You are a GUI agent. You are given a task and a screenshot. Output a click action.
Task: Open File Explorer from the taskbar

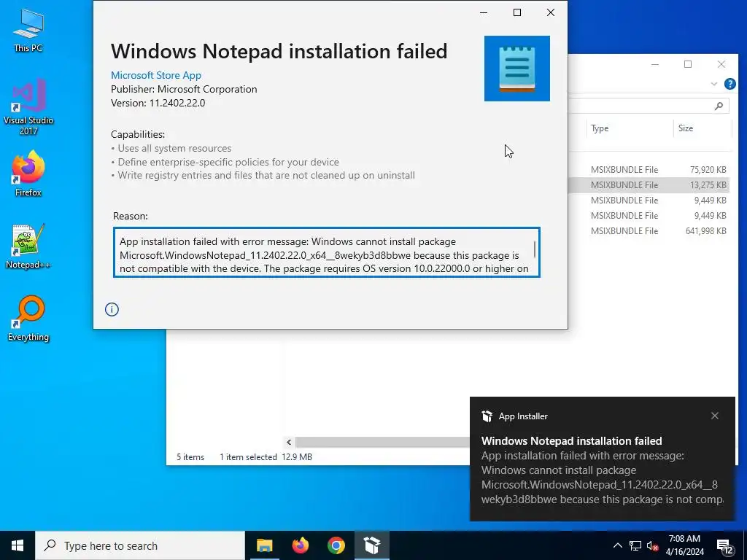pos(264,545)
